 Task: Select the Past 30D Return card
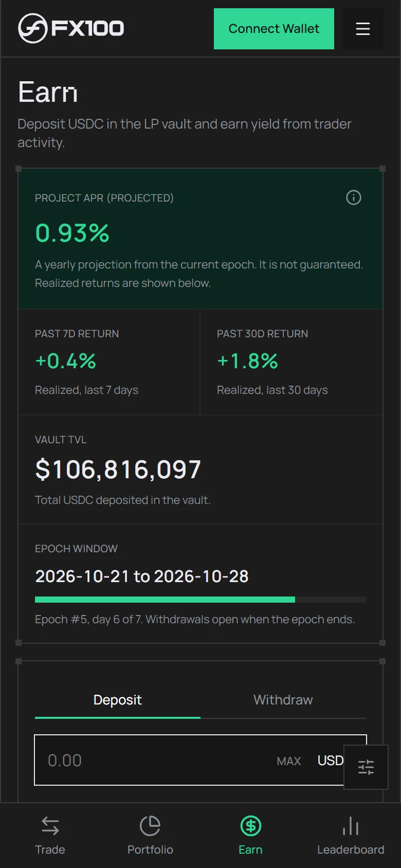(x=291, y=362)
